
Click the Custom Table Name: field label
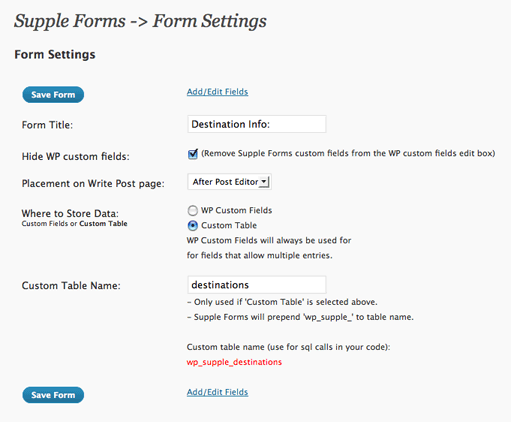click(x=71, y=286)
